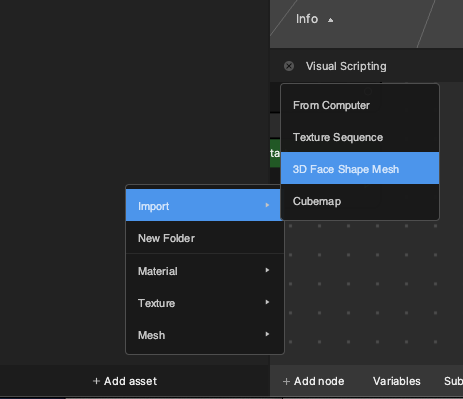Click the plus icon beside Add node
The height and width of the screenshot is (399, 463).
tap(286, 381)
